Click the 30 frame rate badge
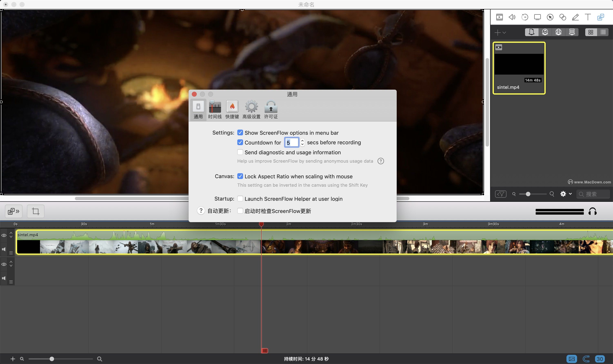The height and width of the screenshot is (364, 613). pos(600,359)
